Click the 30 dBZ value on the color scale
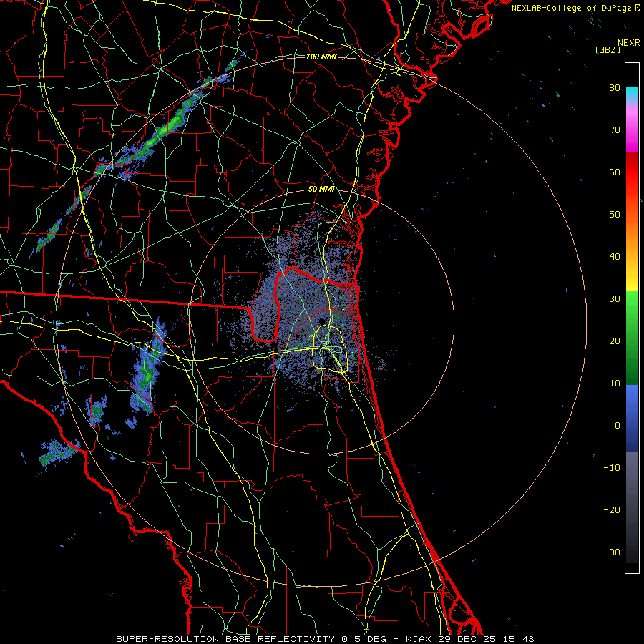The height and width of the screenshot is (644, 644). [x=615, y=299]
